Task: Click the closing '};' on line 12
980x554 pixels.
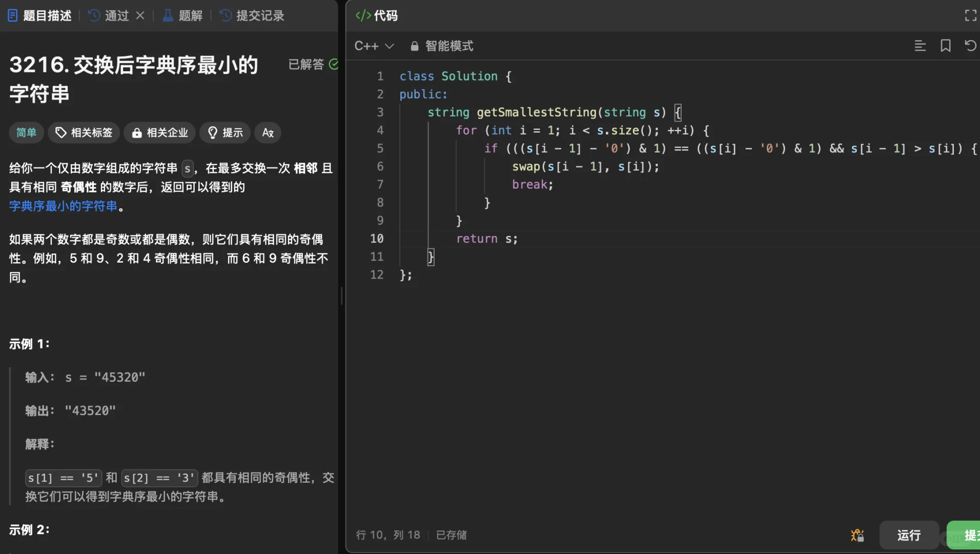Action: (x=405, y=275)
